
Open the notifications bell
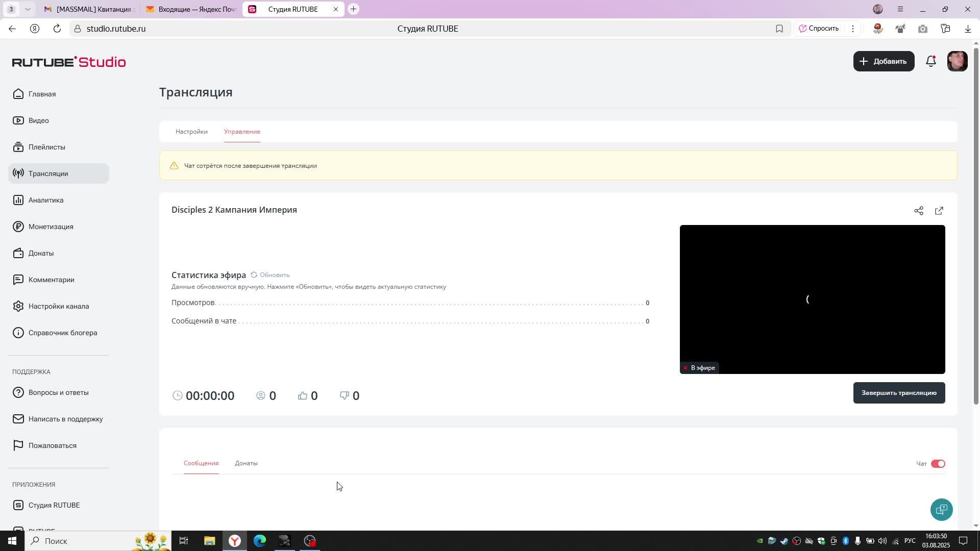[931, 61]
